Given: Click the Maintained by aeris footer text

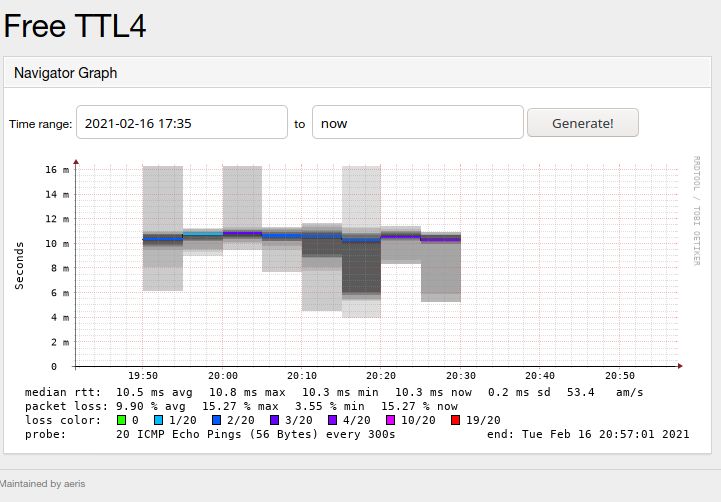Looking at the screenshot, I should pyautogui.click(x=42, y=484).
